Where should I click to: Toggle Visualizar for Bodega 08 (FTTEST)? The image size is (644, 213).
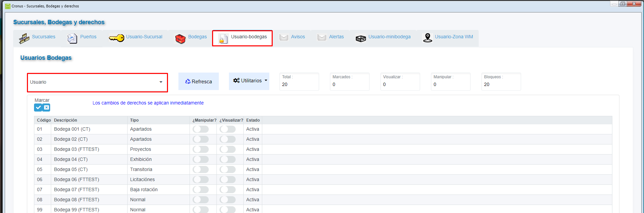coord(228,200)
